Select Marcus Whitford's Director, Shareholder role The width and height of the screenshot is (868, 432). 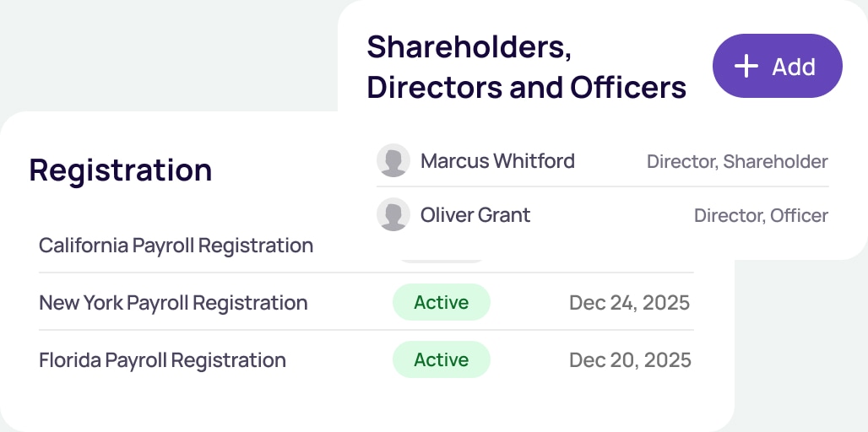736,161
